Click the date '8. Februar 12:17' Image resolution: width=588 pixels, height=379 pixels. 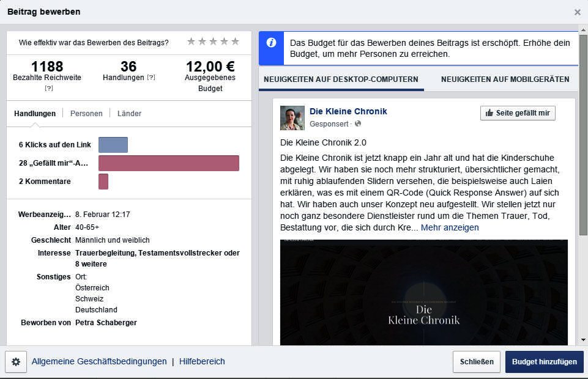[x=102, y=215]
